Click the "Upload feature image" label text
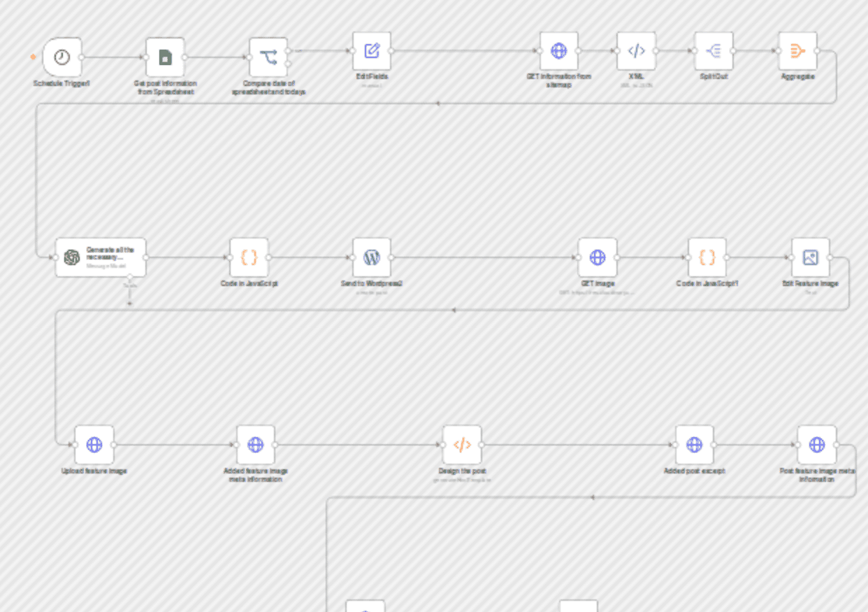868x612 pixels. click(x=94, y=471)
